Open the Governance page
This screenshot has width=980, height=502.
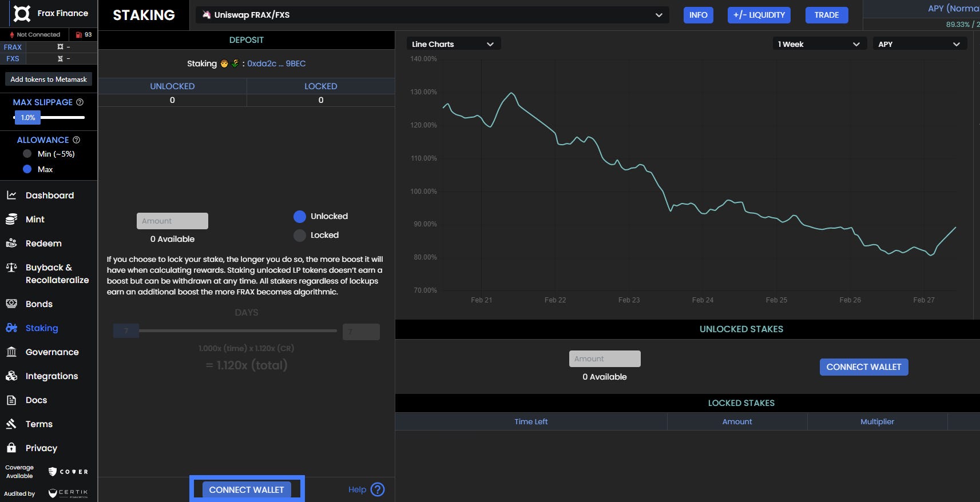pos(52,352)
